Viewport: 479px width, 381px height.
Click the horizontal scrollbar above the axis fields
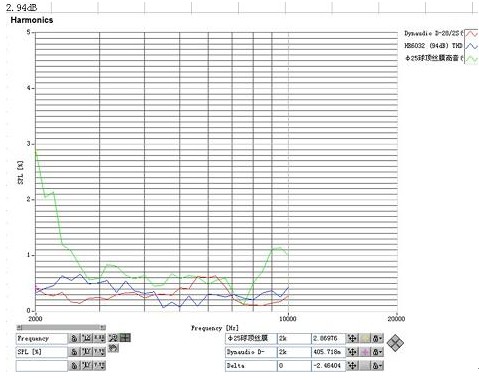61,327
